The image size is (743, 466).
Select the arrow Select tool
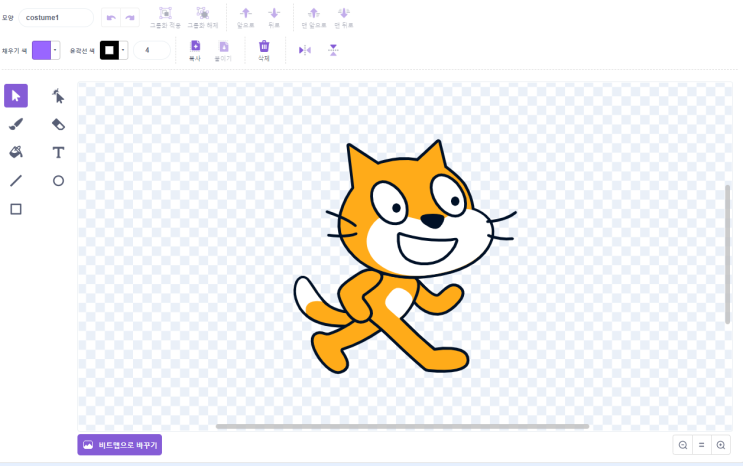16,96
